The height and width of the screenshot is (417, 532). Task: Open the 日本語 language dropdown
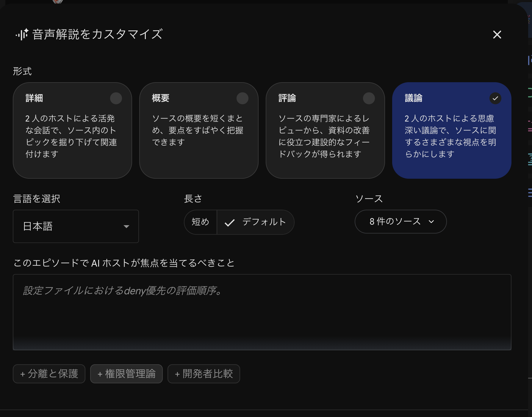tap(76, 226)
